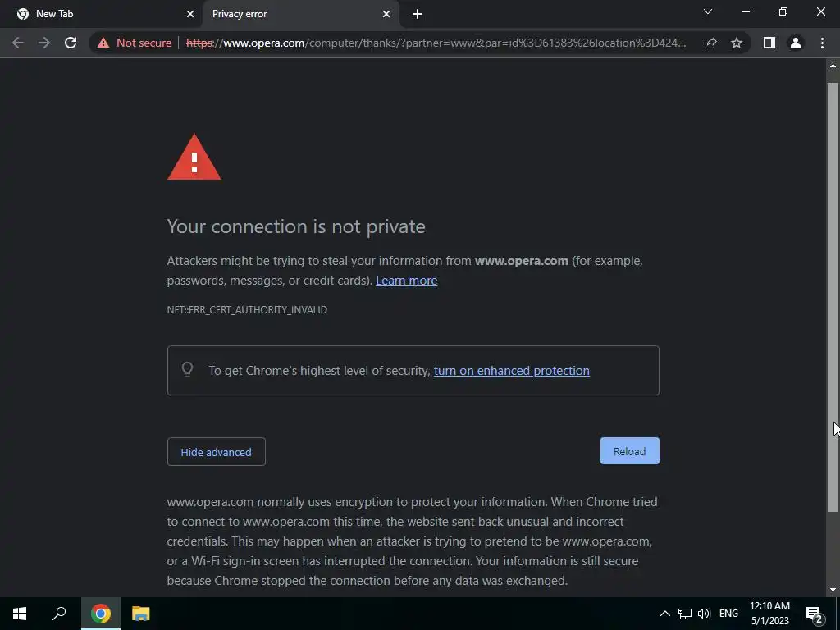Click the lightbulb icon in security tip
This screenshot has height=630, width=840.
(187, 370)
